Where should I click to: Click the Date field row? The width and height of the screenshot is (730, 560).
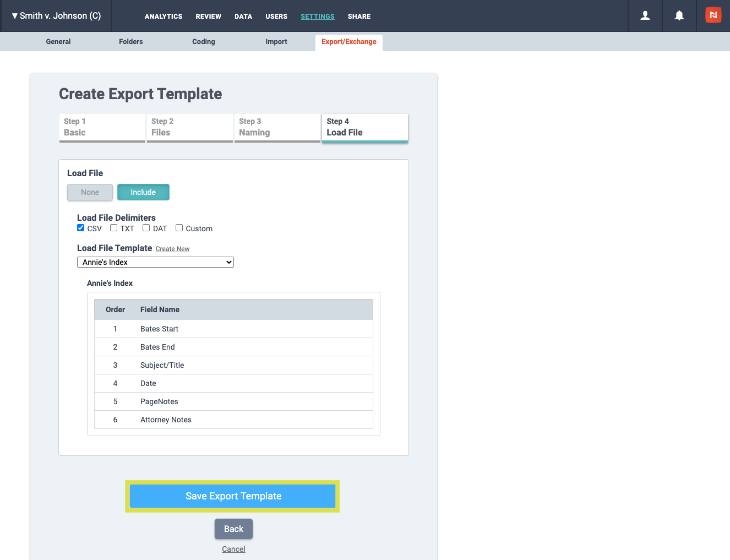(x=233, y=383)
